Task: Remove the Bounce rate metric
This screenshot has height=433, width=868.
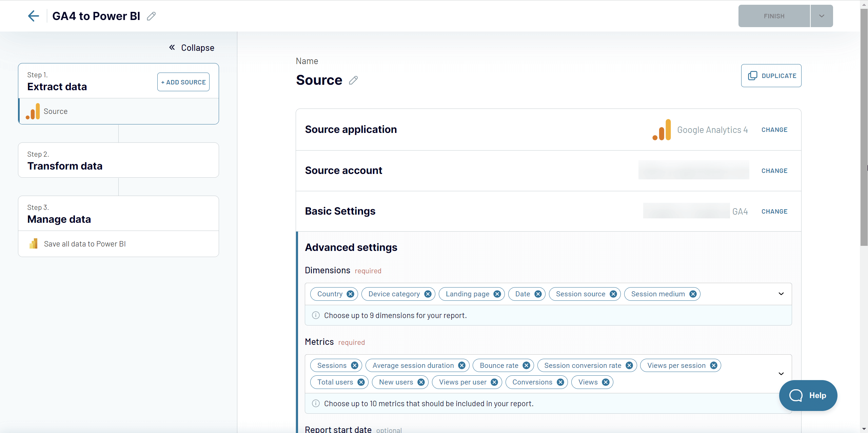Action: 527,366
